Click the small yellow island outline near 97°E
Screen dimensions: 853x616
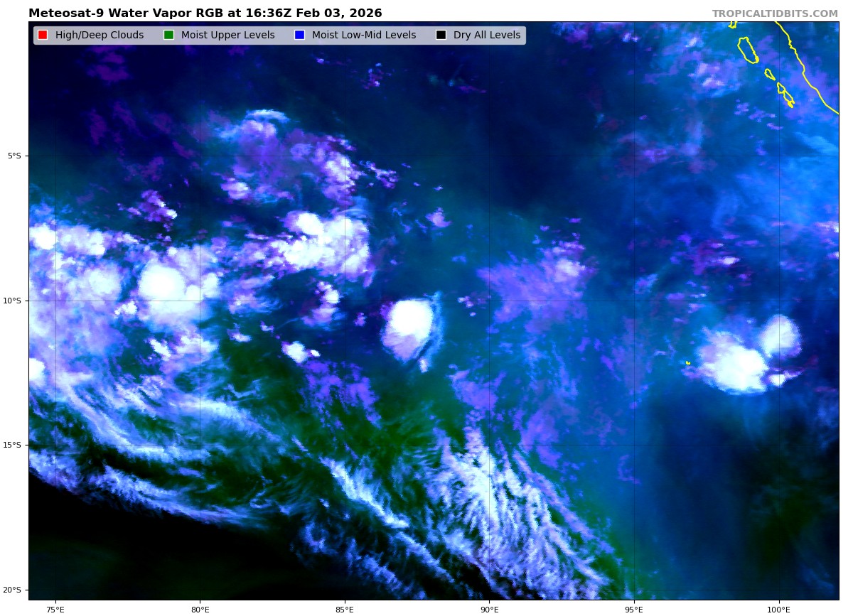[x=688, y=363]
